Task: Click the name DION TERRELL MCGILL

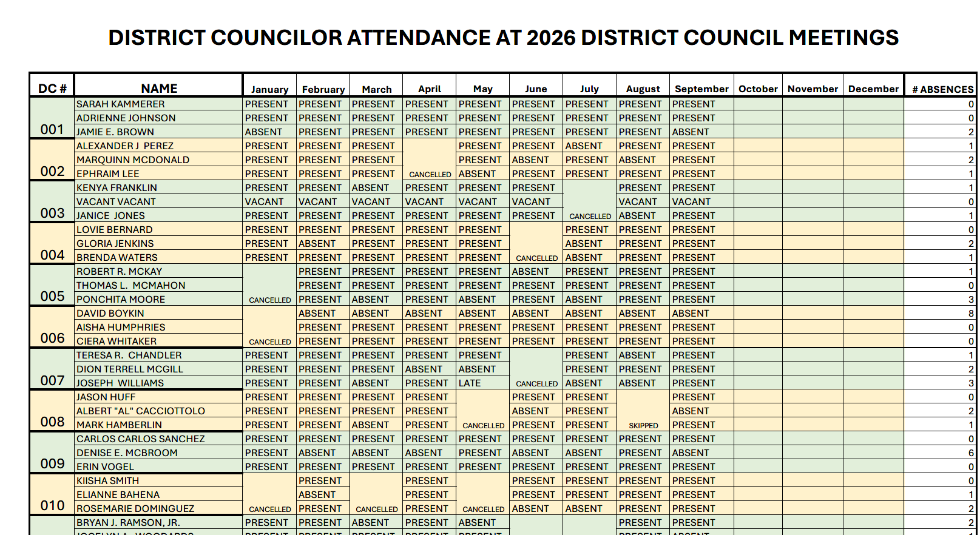Action: point(130,369)
